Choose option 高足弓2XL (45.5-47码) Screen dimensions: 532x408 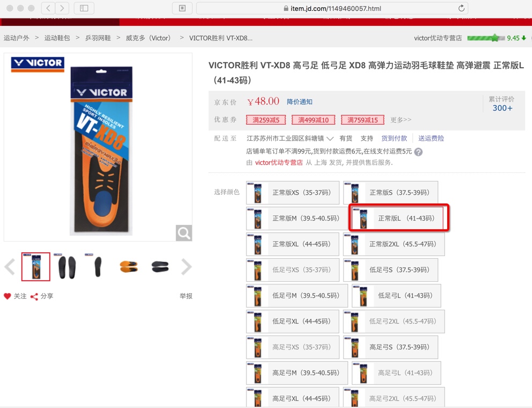click(x=394, y=397)
